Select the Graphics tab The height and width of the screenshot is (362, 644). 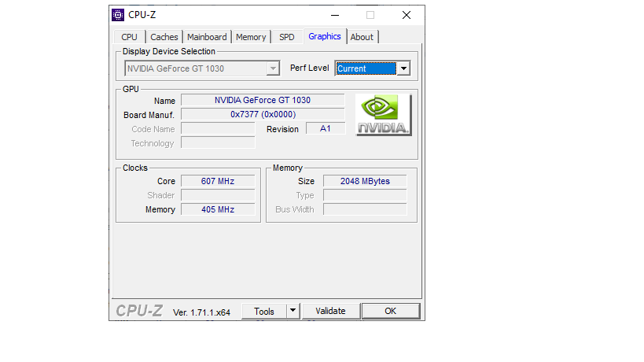[x=325, y=36]
